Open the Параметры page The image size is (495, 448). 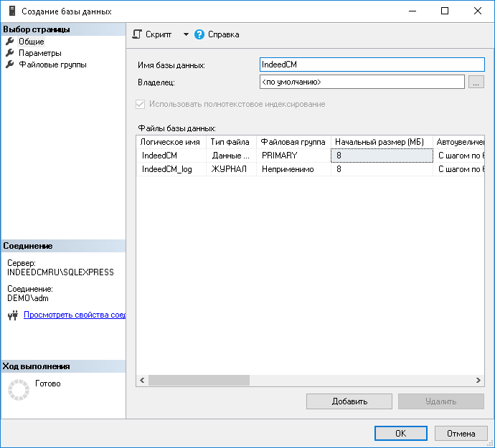click(x=40, y=53)
